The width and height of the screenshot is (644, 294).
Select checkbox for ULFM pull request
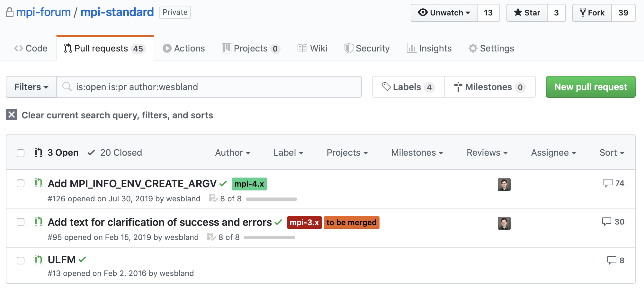pos(21,260)
